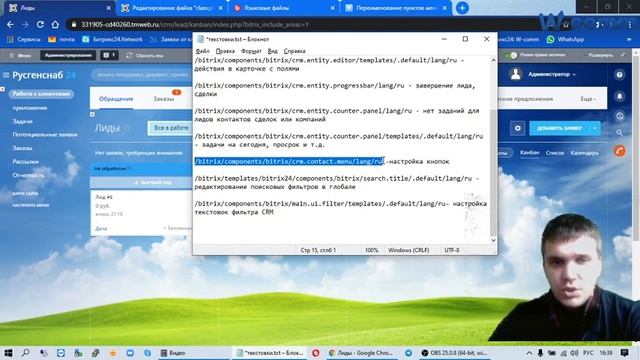
Task: Expand the Еще menu dropdown
Action: [x=588, y=99]
